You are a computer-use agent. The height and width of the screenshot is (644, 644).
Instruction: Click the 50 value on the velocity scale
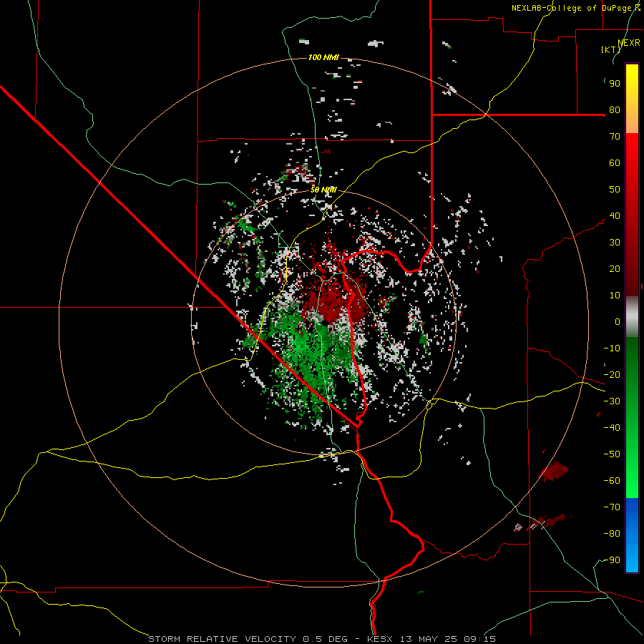tap(615, 190)
